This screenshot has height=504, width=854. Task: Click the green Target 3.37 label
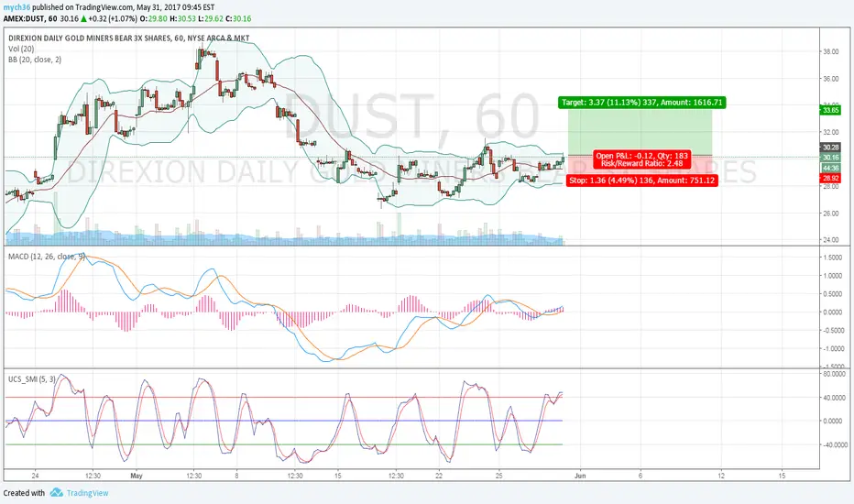(x=641, y=103)
